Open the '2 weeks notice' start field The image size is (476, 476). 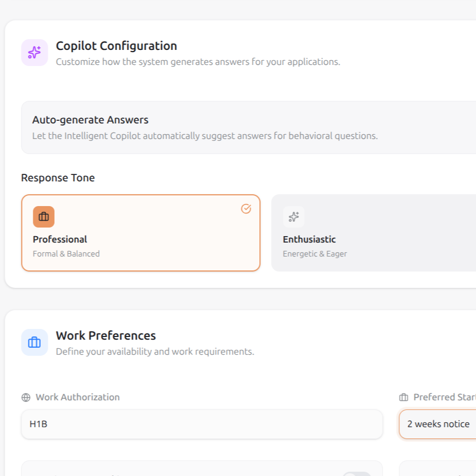tap(437, 424)
